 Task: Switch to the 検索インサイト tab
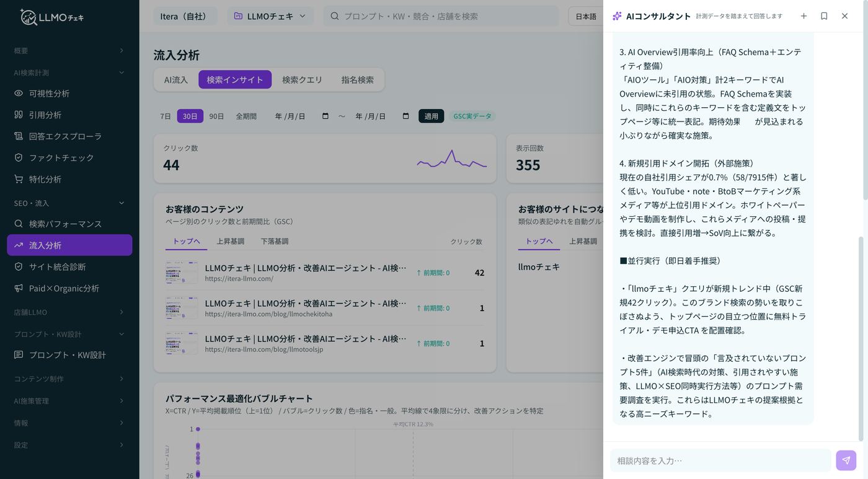tap(235, 80)
